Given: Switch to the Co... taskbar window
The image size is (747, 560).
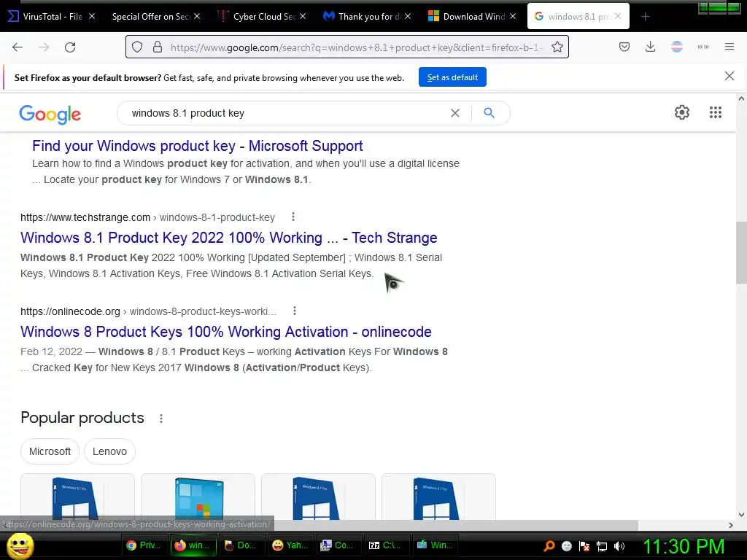Looking at the screenshot, I should [x=337, y=545].
